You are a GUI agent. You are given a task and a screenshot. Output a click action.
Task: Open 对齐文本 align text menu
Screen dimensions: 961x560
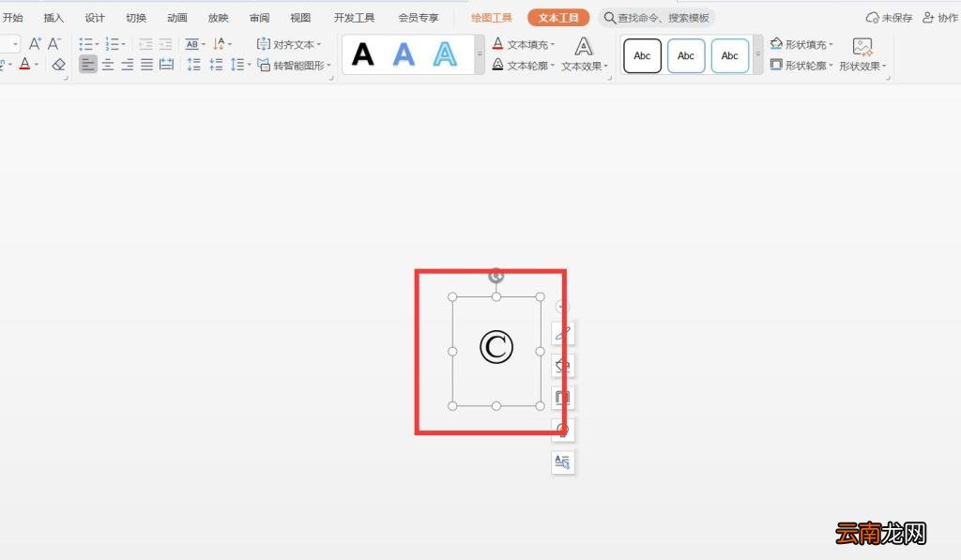[x=289, y=44]
